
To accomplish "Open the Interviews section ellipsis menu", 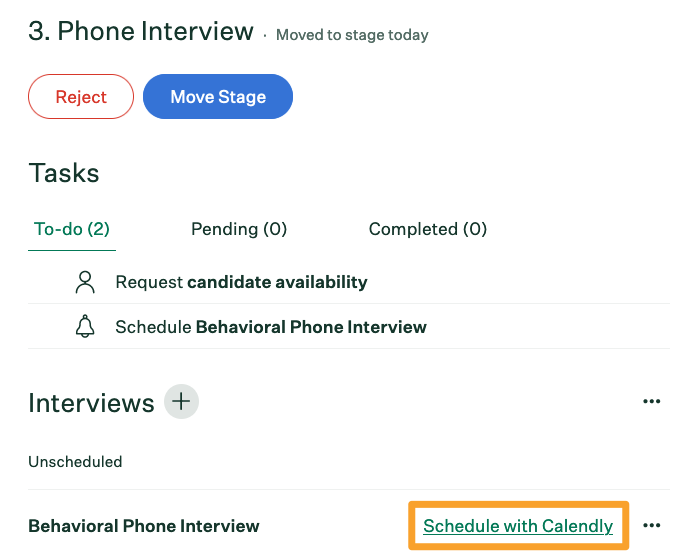I will click(x=652, y=402).
